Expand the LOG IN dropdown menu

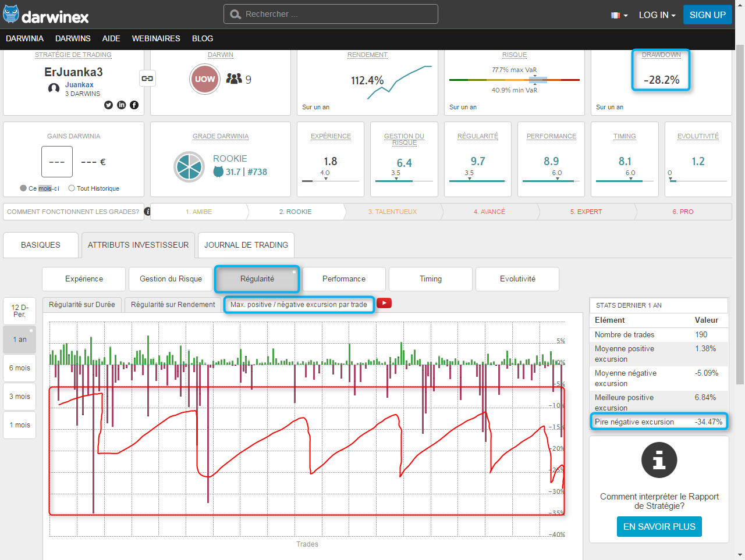657,15
